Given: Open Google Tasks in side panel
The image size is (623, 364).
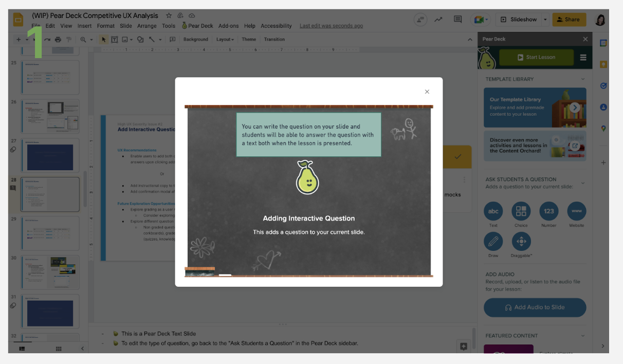Looking at the screenshot, I should point(603,86).
